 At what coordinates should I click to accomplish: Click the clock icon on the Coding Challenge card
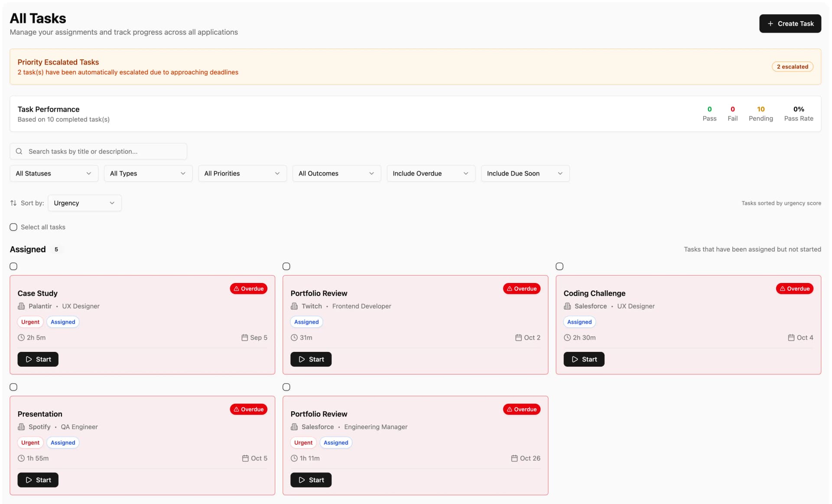tap(568, 338)
